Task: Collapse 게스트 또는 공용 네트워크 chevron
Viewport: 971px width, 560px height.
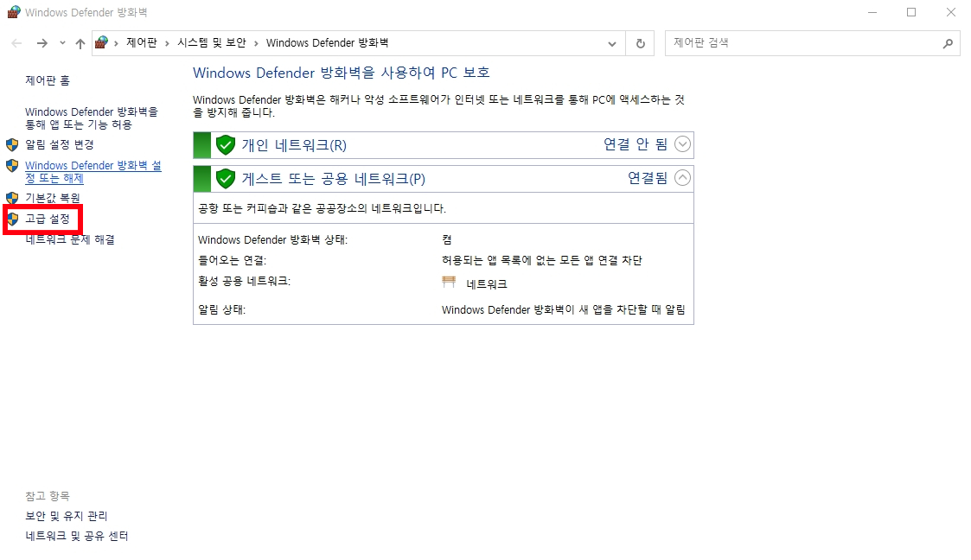Action: point(682,177)
